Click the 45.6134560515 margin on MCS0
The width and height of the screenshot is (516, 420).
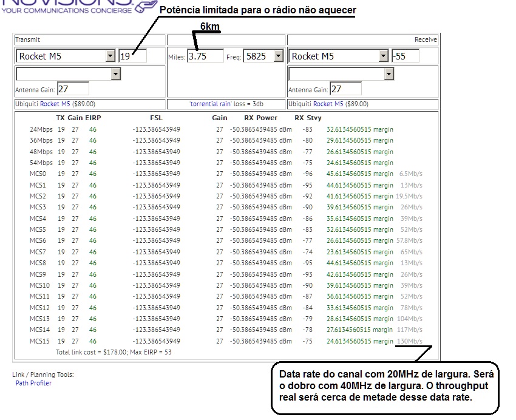click(x=360, y=174)
